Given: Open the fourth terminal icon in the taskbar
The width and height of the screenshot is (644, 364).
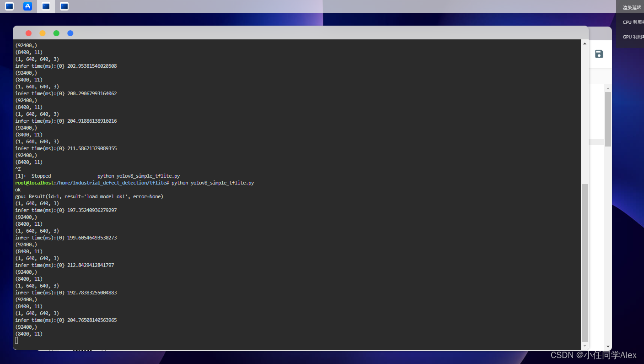Looking at the screenshot, I should click(x=64, y=6).
